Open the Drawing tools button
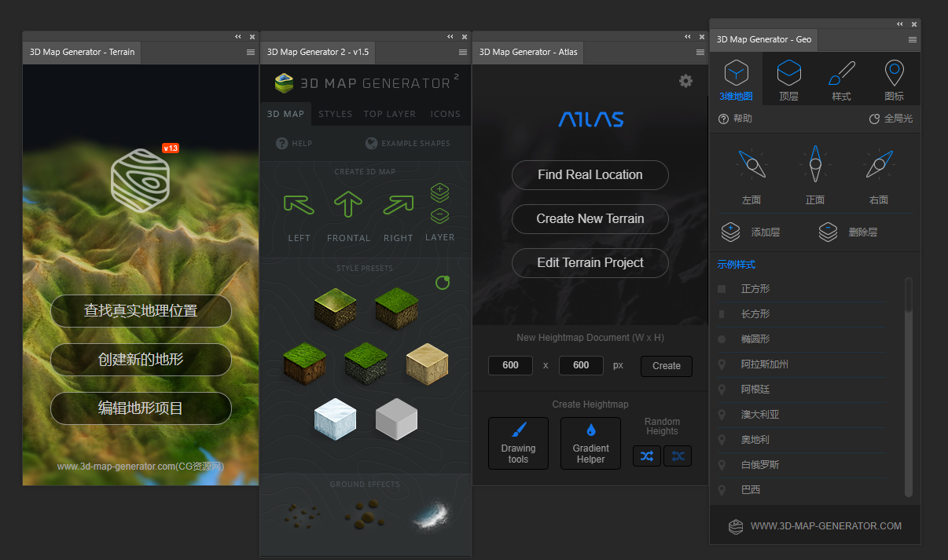 pos(518,443)
